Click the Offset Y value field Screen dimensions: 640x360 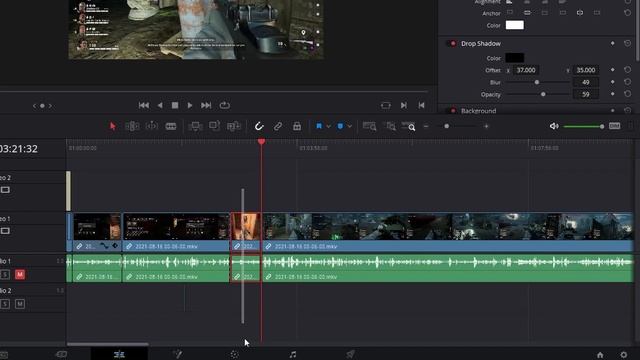tap(586, 70)
